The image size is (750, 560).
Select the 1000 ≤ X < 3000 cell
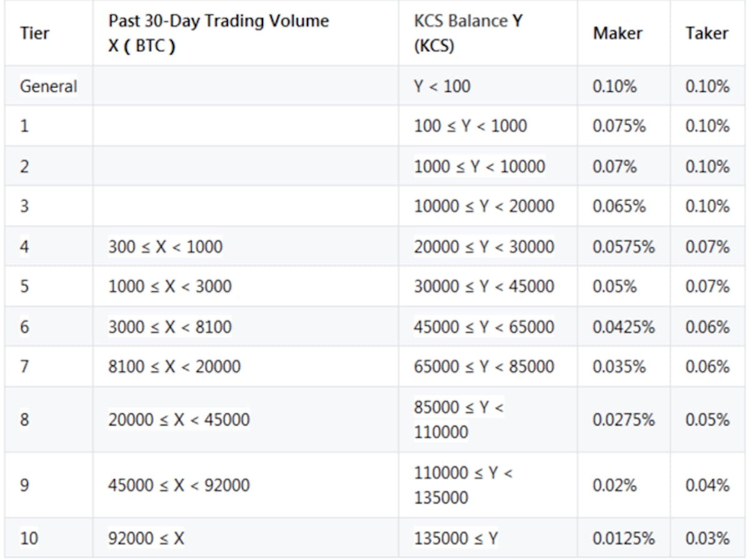169,287
